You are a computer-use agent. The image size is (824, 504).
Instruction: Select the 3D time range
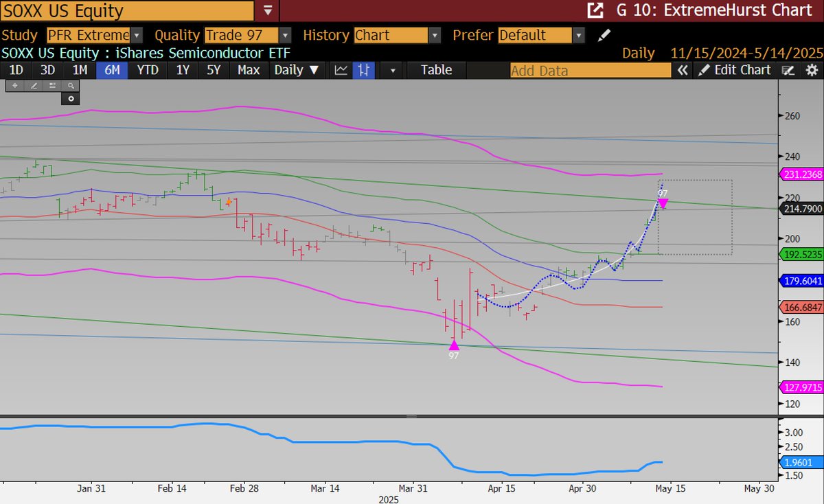click(47, 69)
